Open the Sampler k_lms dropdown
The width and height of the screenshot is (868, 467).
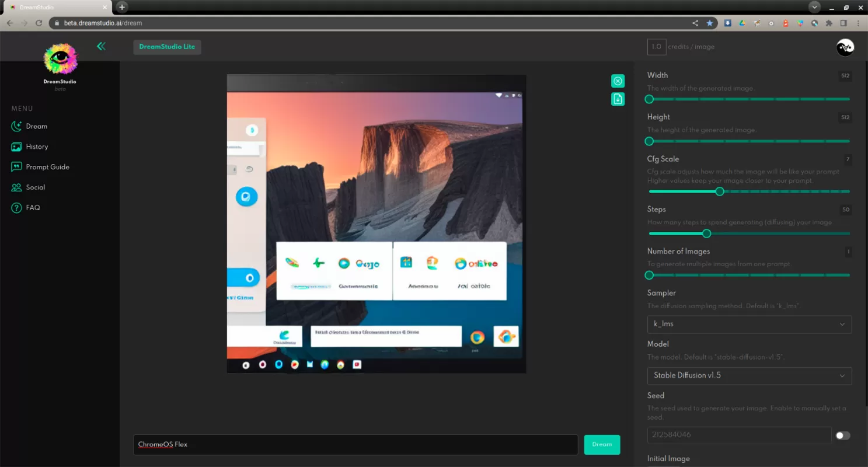click(749, 324)
